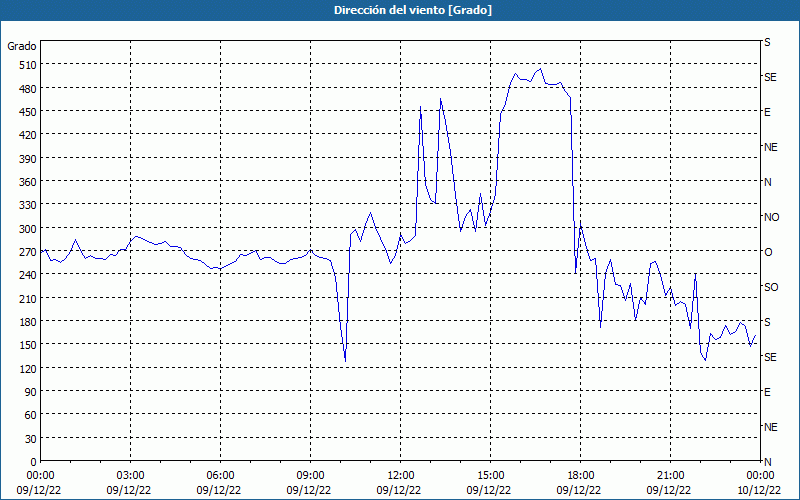Viewport: 800px width, 500px height.
Task: Click the '360' y-axis value
Action: (x=29, y=183)
